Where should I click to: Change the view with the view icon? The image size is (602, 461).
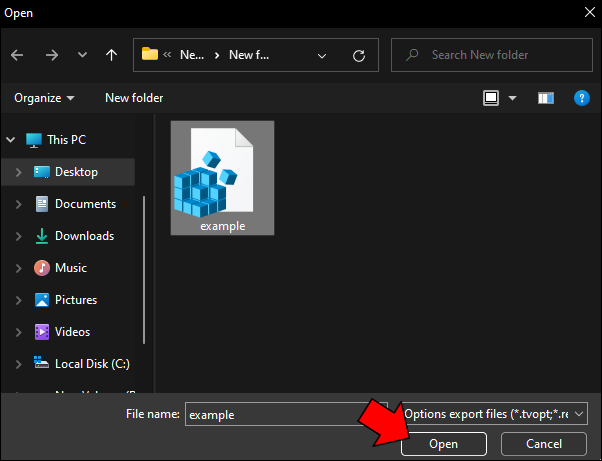point(491,98)
